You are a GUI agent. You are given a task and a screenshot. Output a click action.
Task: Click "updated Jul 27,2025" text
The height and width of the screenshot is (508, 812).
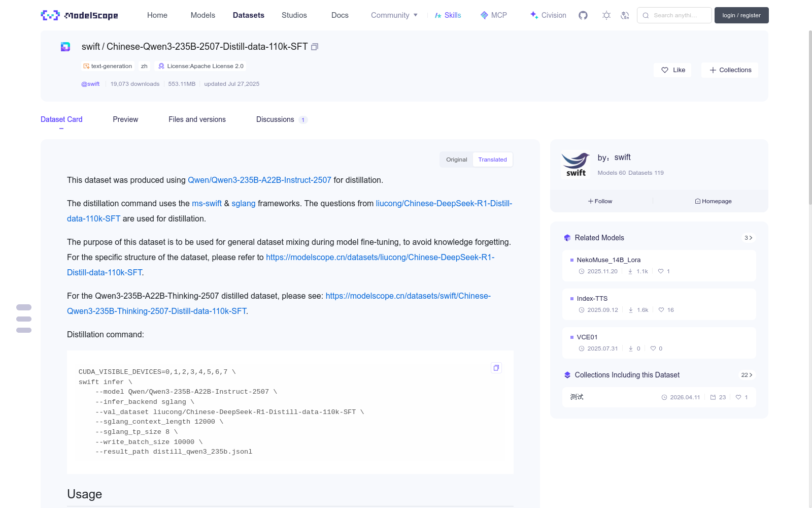coord(231,84)
